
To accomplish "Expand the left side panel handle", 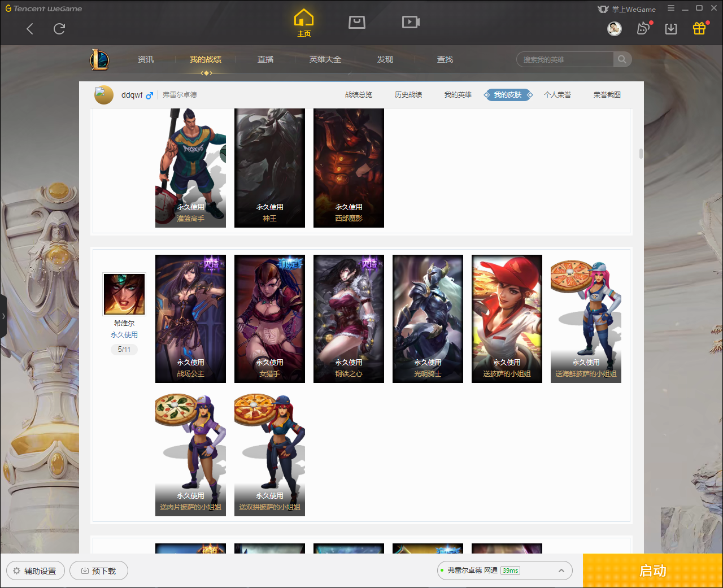I will pos(3,316).
